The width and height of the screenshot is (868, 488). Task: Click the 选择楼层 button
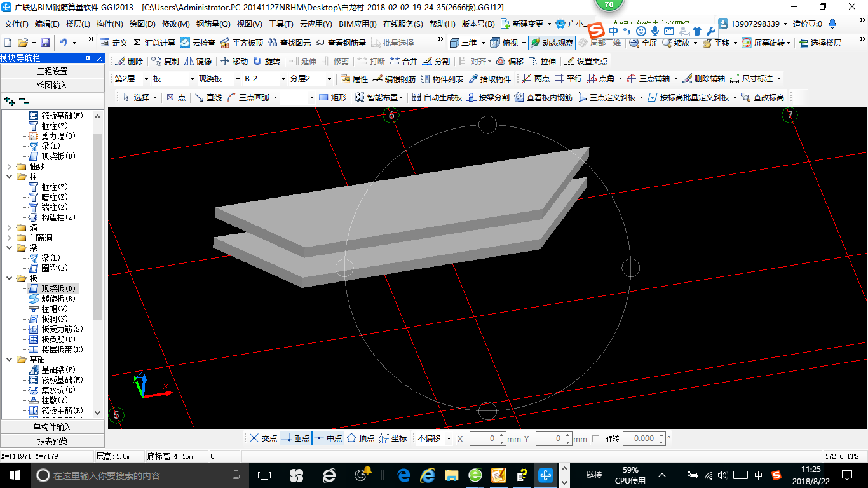click(x=820, y=43)
